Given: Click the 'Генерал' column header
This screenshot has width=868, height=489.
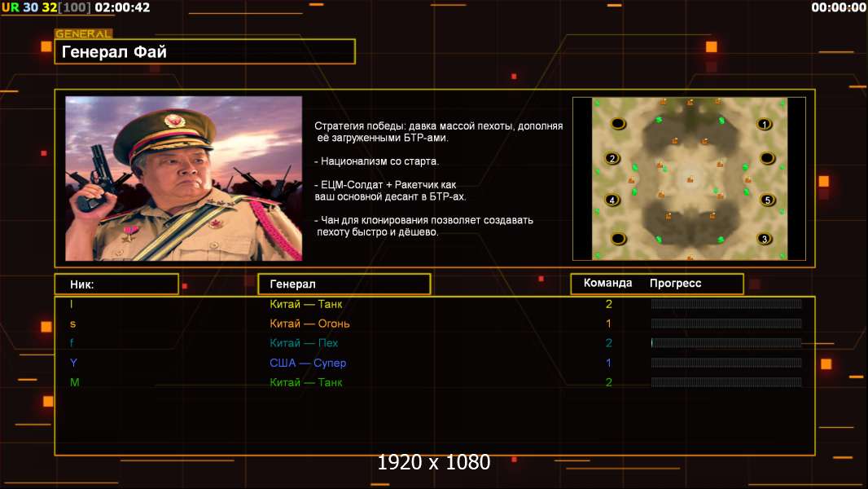Looking at the screenshot, I should pyautogui.click(x=344, y=284).
